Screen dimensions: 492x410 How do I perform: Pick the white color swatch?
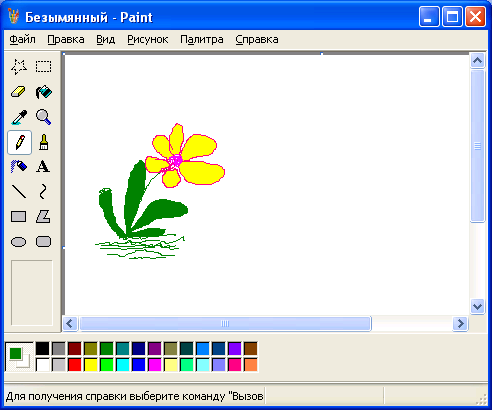tap(42, 365)
